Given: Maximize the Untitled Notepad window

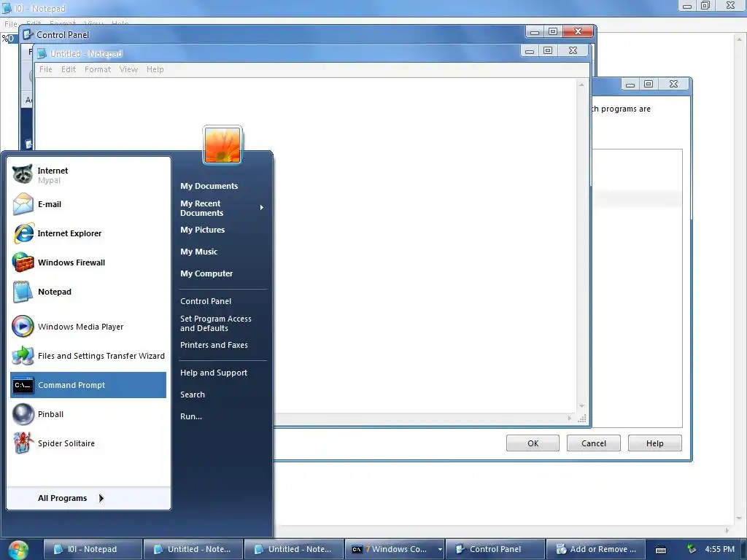Looking at the screenshot, I should [548, 50].
